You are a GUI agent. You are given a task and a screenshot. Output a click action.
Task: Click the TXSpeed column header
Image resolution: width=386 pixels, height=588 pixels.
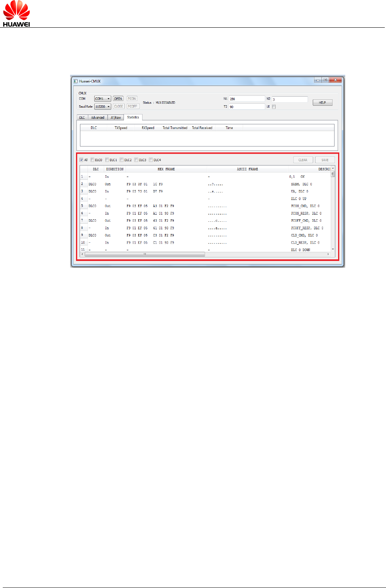coord(121,128)
